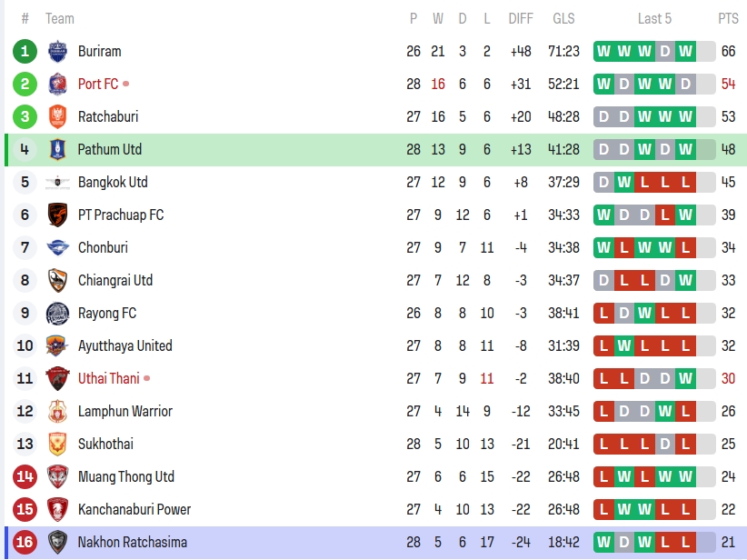The image size is (747, 560).
Task: Click the Nakhon Ratchasima club logo
Action: click(x=57, y=543)
